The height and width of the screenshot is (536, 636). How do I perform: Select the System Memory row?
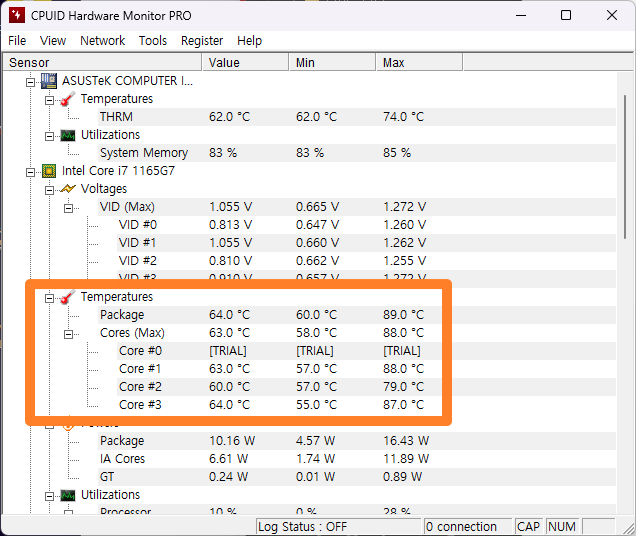(x=357, y=153)
